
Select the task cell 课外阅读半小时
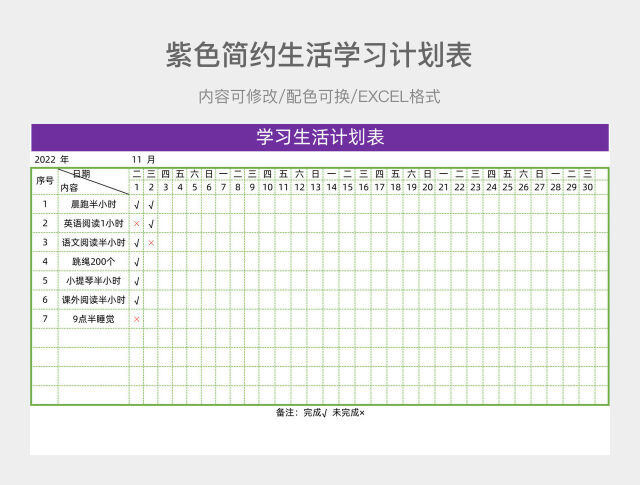93,300
